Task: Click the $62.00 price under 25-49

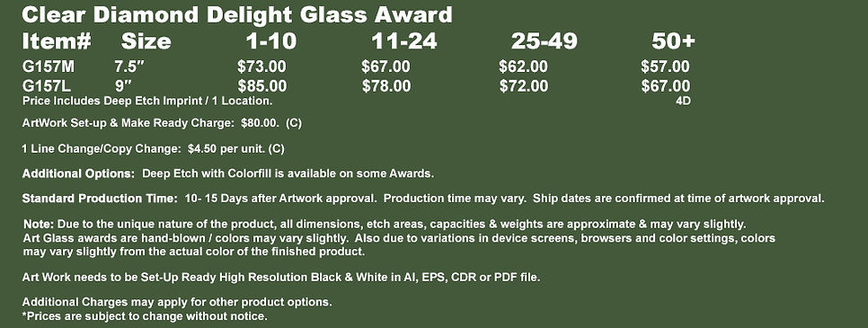Action: [523, 67]
